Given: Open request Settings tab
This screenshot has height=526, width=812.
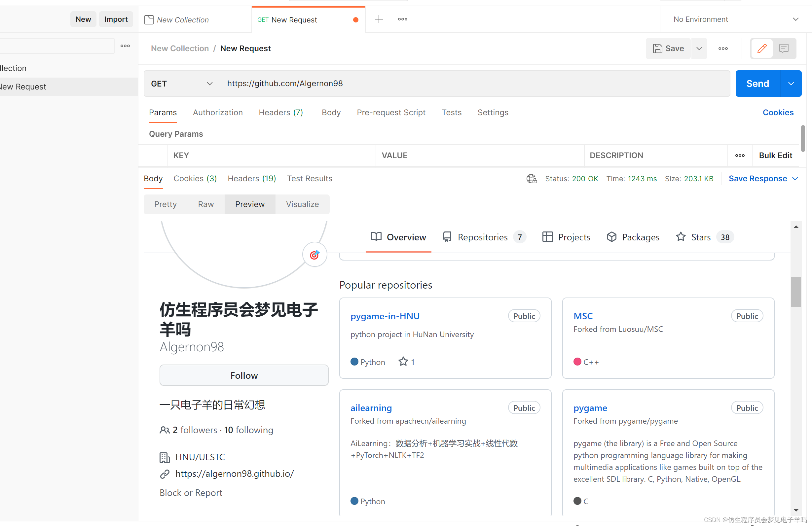Looking at the screenshot, I should 493,113.
